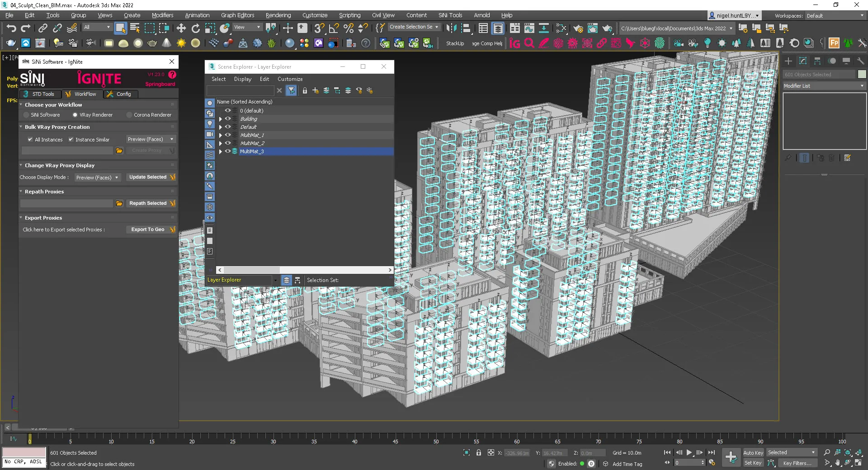This screenshot has height=470, width=868.
Task: Open the Modifier List dropdown
Action: (825, 86)
